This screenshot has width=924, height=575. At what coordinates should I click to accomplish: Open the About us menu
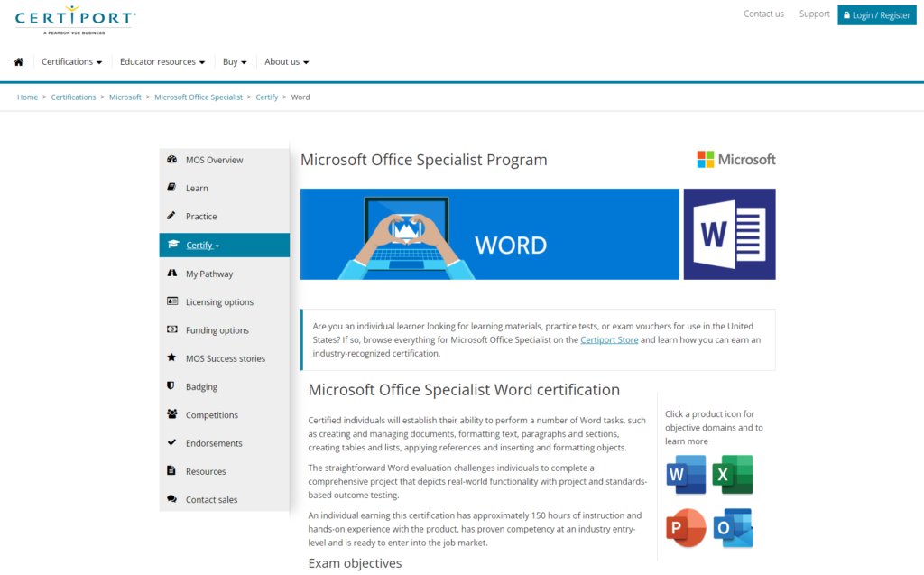coord(286,61)
